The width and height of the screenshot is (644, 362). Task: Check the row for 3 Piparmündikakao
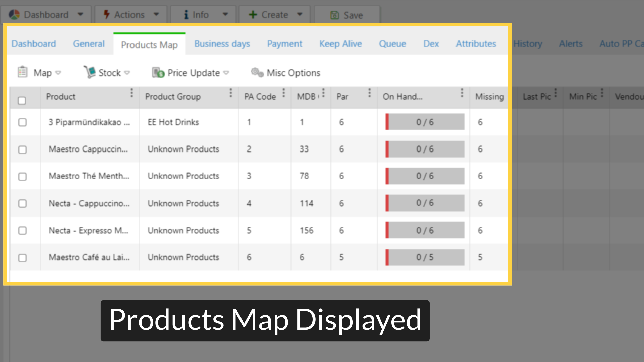(22, 122)
